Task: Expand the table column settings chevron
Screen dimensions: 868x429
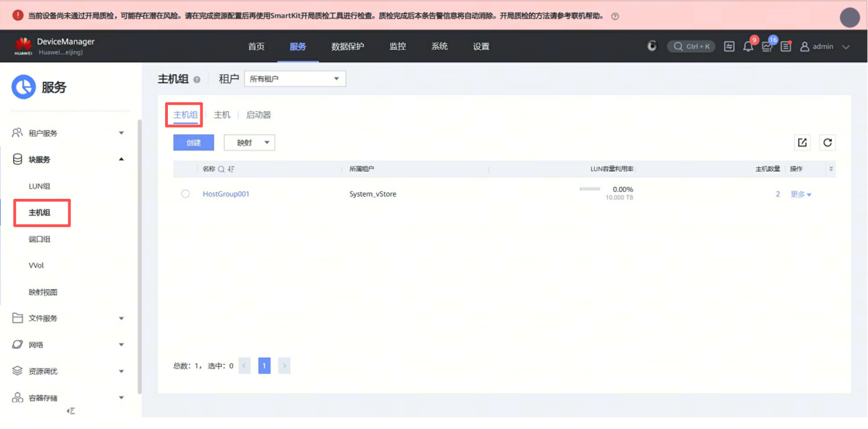Action: click(831, 169)
